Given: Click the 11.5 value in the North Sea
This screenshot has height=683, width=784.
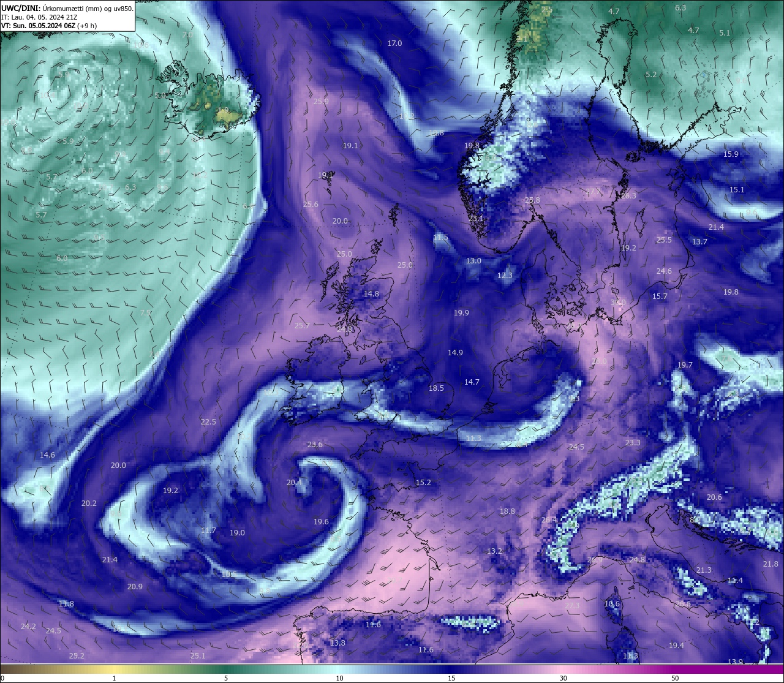Looking at the screenshot, I should [x=440, y=238].
